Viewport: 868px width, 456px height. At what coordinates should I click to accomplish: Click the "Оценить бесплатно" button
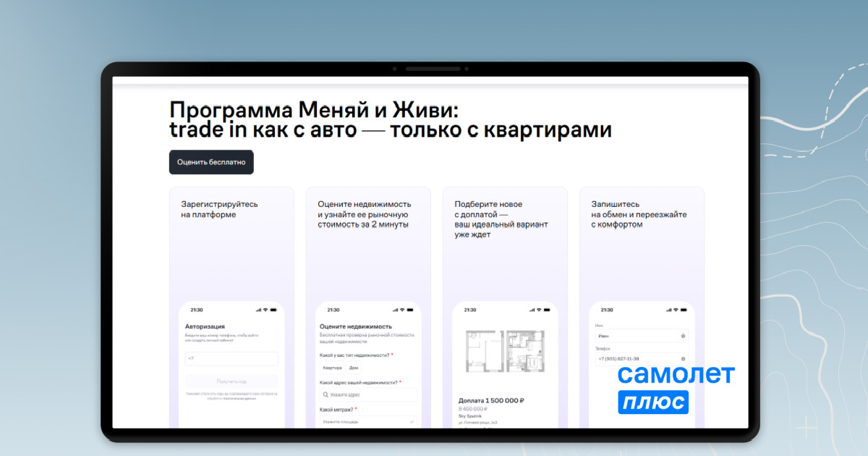coord(211,162)
